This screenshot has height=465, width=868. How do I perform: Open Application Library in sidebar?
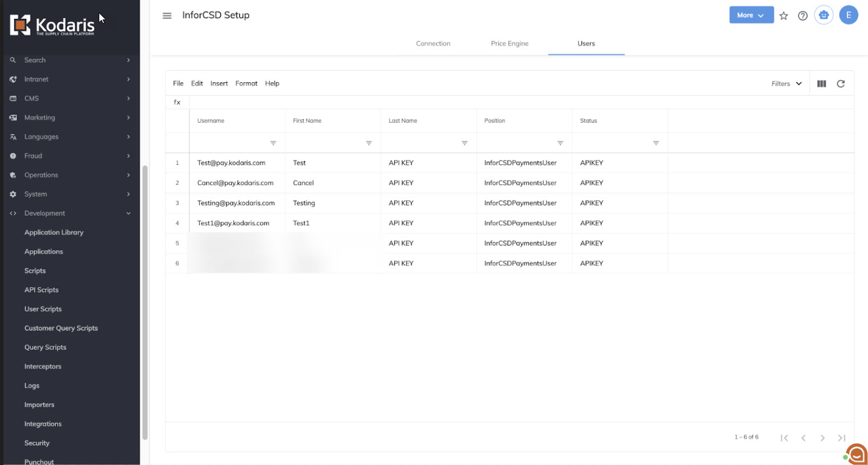tap(54, 233)
